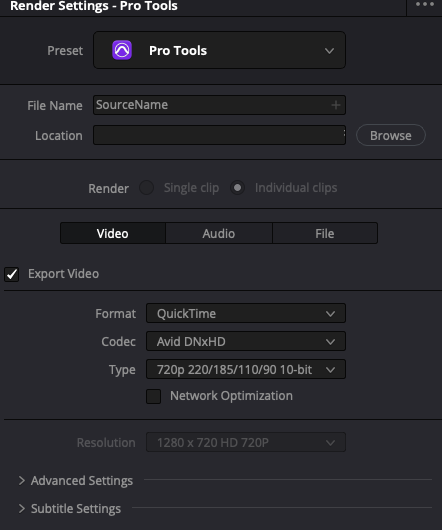The height and width of the screenshot is (530, 442).
Task: Switch to the File tab
Action: click(x=325, y=233)
